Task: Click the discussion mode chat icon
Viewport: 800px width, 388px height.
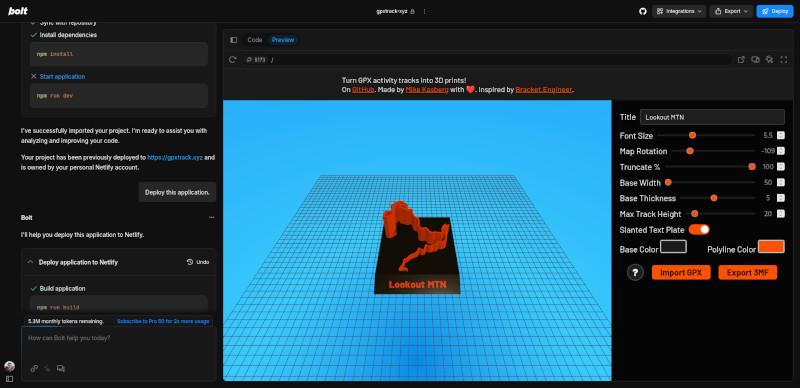Action: coord(61,368)
